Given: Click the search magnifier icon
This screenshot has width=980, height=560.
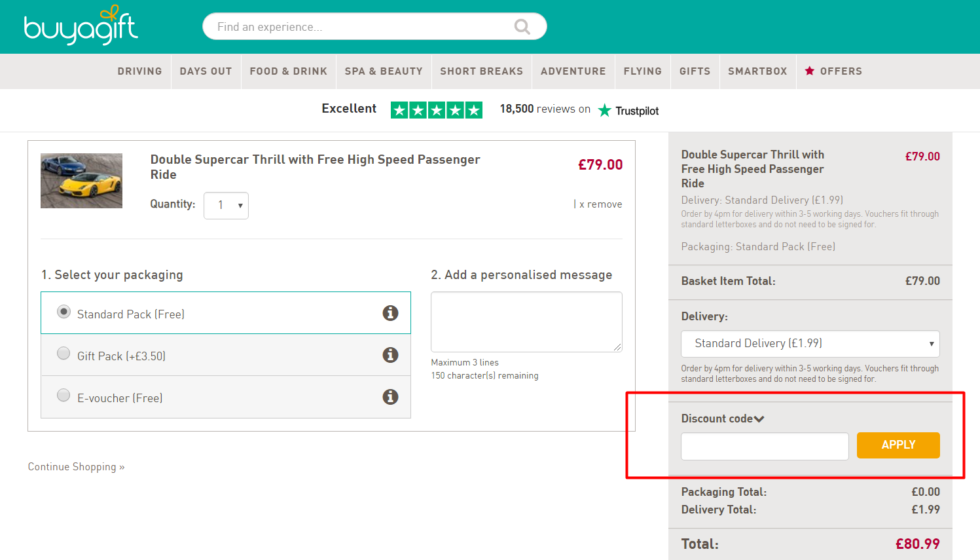Looking at the screenshot, I should pyautogui.click(x=522, y=27).
